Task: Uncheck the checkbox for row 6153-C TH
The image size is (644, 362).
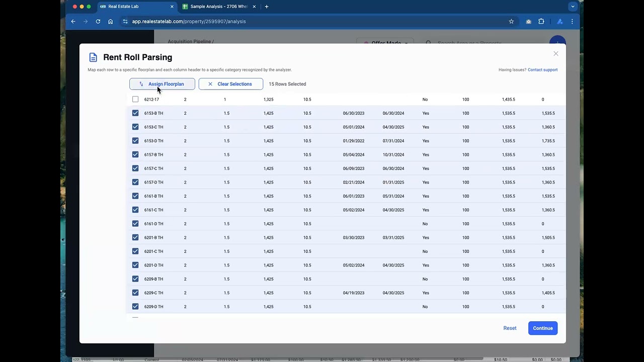Action: (135, 127)
